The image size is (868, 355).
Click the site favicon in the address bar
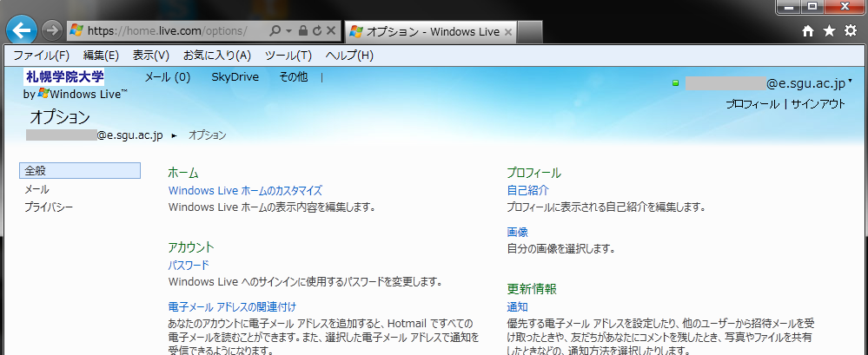(77, 31)
